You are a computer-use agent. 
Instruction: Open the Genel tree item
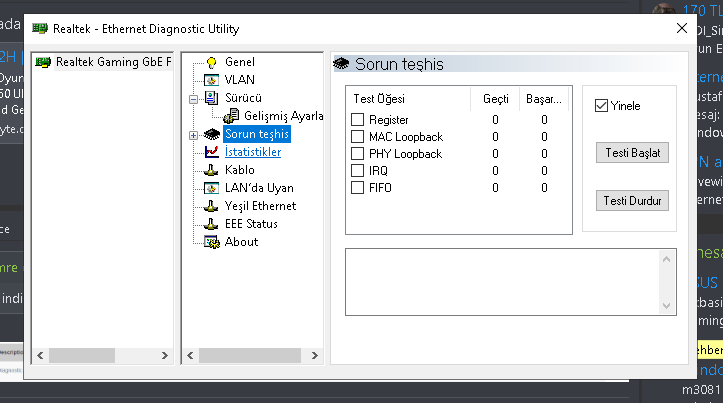click(240, 62)
